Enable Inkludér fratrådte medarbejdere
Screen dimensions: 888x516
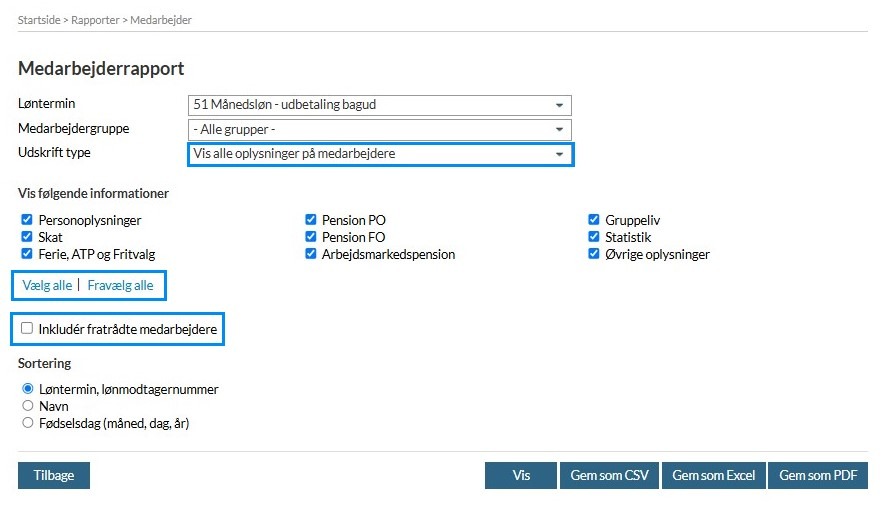[28, 328]
